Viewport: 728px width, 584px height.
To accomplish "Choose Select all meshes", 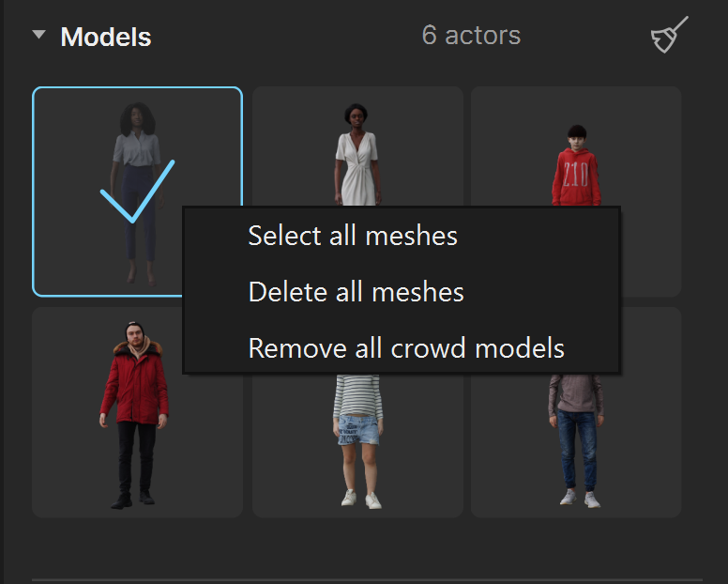I will pos(353,236).
